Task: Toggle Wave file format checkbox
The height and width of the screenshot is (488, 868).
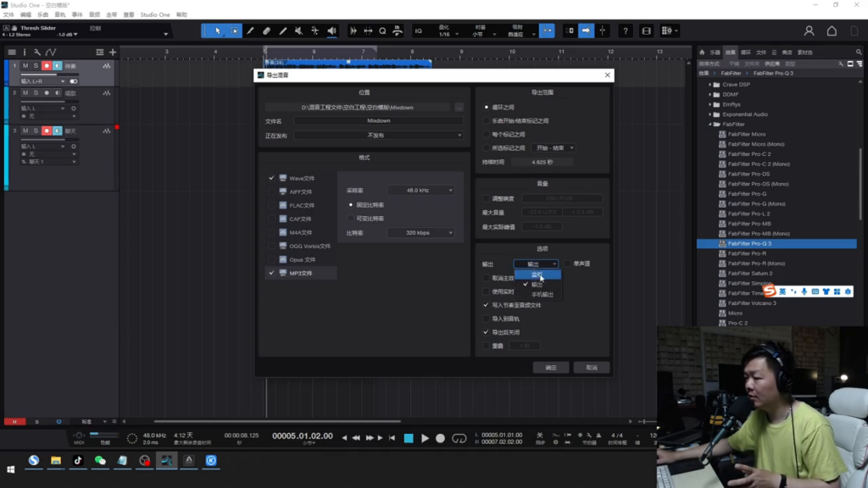Action: point(271,178)
